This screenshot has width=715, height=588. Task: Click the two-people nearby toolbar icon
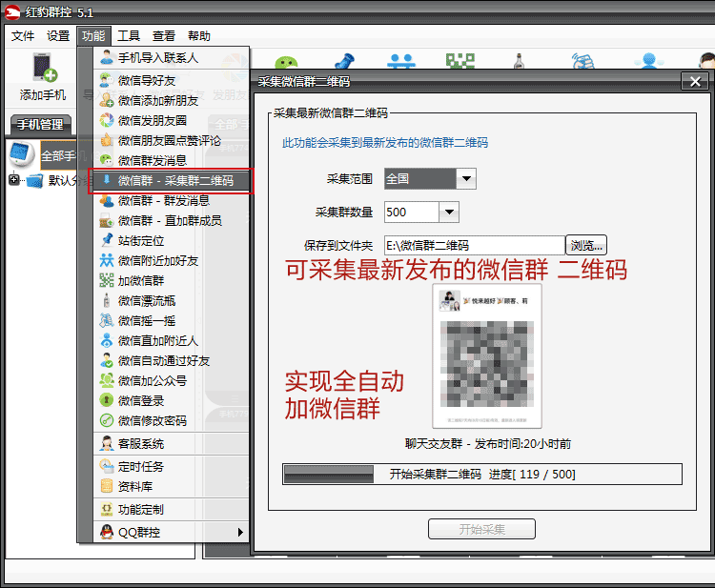pyautogui.click(x=401, y=61)
